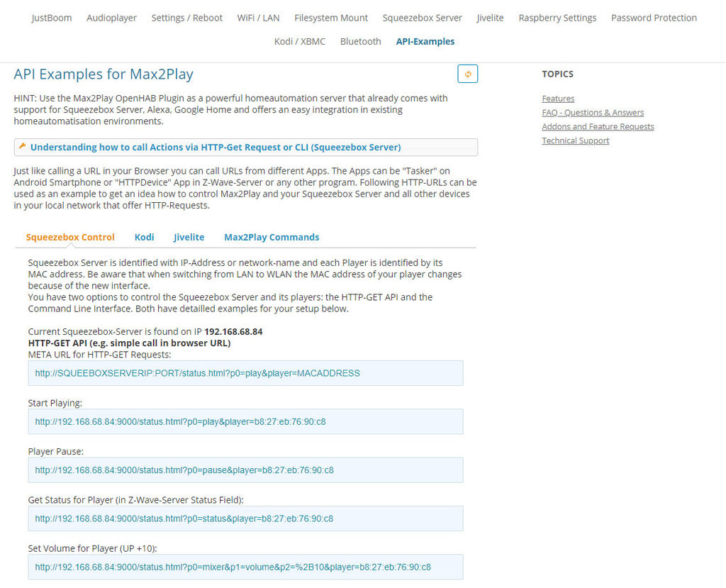Click the 'Player Pause:' label
Viewport: 726px width, 588px height.
pyautogui.click(x=55, y=451)
